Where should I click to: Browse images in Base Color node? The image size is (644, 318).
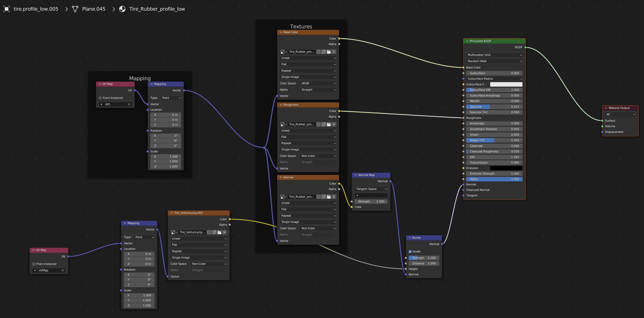tap(283, 52)
